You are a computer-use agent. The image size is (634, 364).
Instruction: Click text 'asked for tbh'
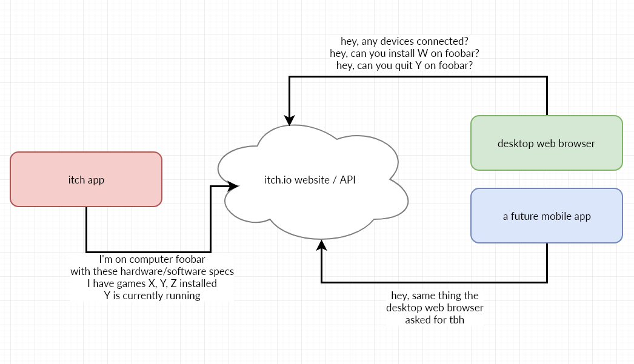coord(435,320)
